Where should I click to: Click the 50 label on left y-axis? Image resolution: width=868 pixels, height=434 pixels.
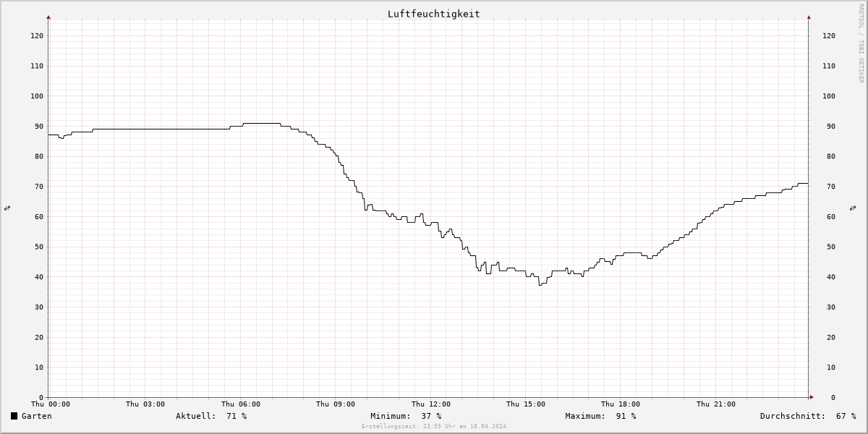coord(39,247)
